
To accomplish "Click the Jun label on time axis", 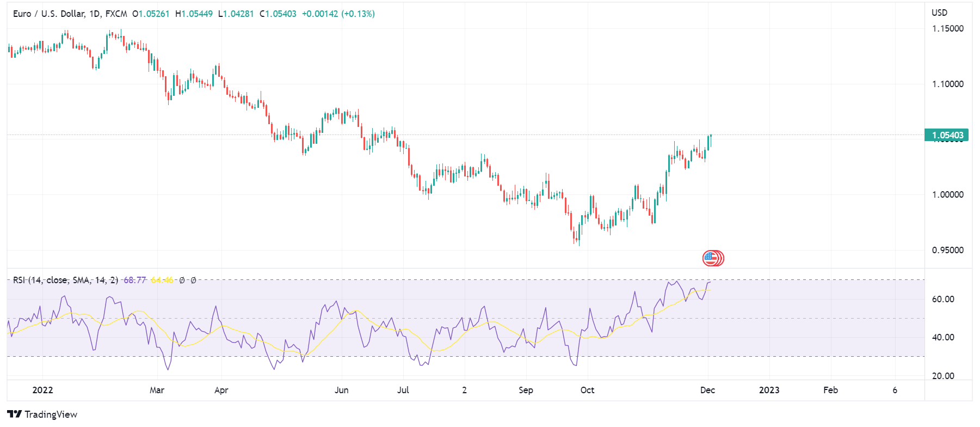I will (x=342, y=390).
